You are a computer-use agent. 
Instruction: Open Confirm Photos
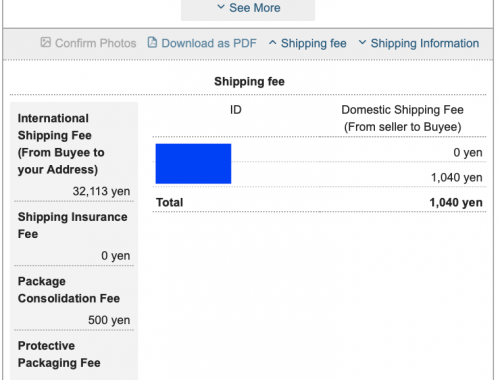[89, 43]
